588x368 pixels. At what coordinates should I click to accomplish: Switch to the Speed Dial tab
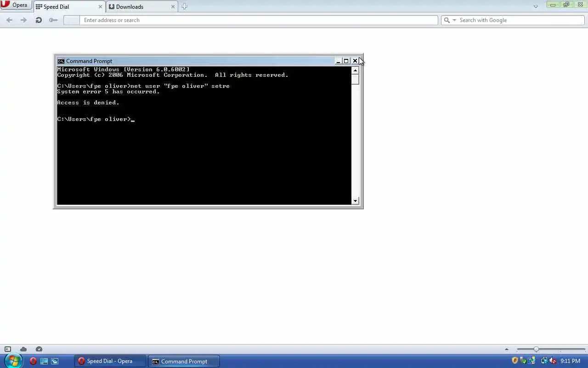pos(69,6)
